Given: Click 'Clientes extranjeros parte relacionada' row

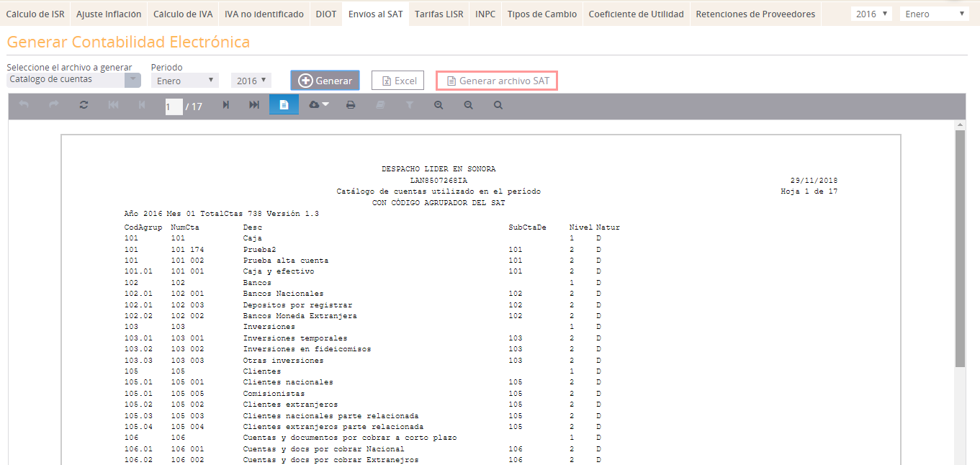Looking at the screenshot, I should (372, 427).
